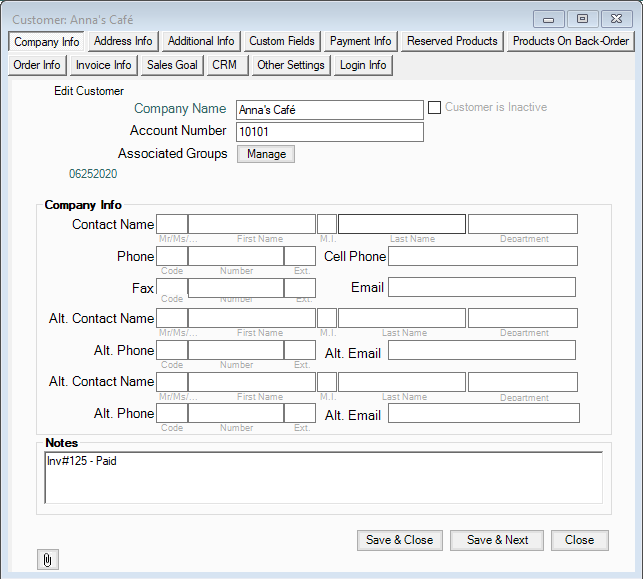Click inside the Notes text area
The height and width of the screenshot is (579, 643).
coord(324,477)
